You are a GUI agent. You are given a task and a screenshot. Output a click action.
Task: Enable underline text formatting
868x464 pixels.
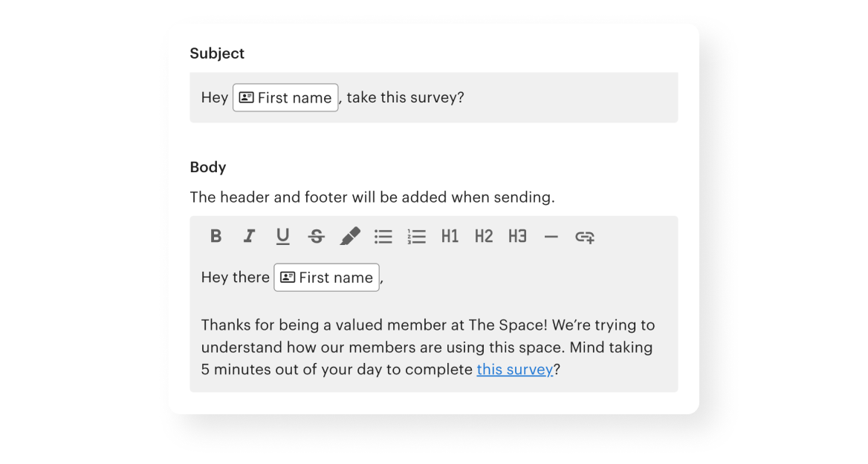pos(282,236)
